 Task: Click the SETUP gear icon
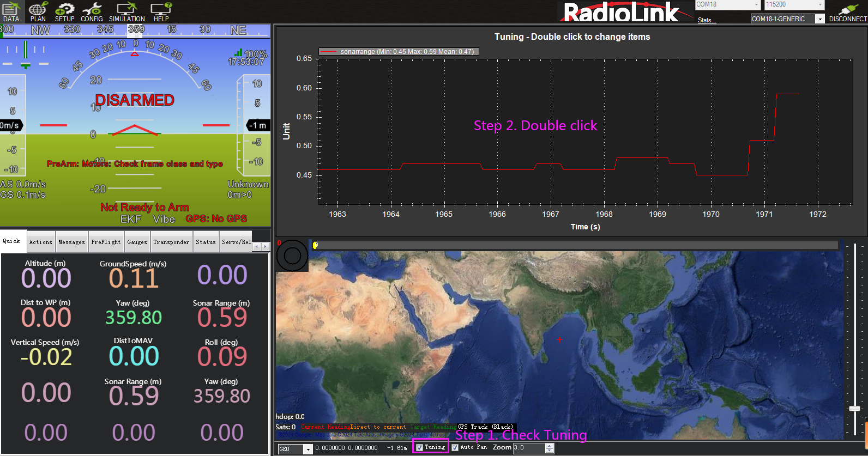64,11
